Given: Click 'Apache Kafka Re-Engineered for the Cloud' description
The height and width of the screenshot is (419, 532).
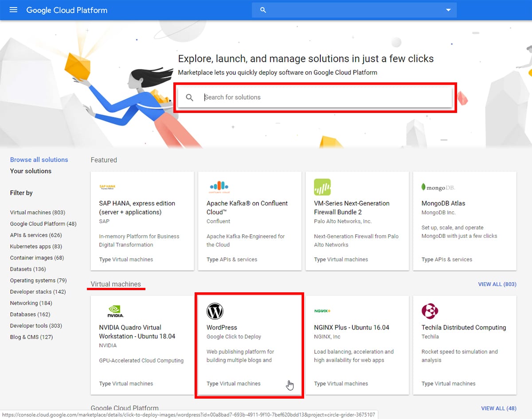Looking at the screenshot, I should tap(246, 241).
